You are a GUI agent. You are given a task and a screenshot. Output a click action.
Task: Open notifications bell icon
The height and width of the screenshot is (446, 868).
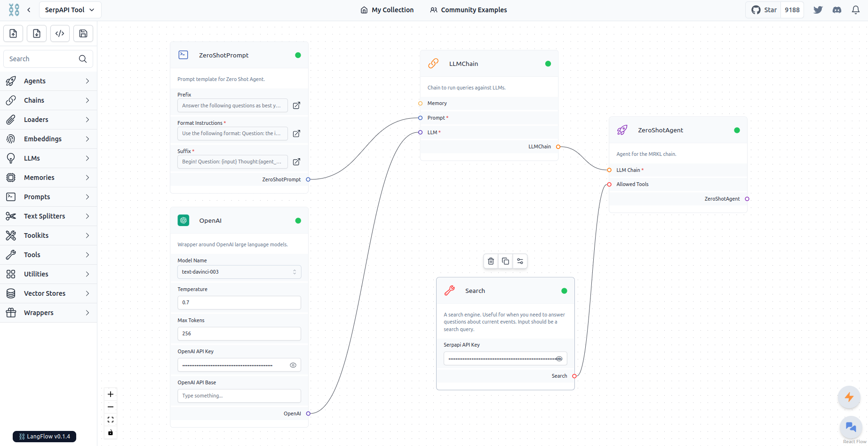pos(856,10)
